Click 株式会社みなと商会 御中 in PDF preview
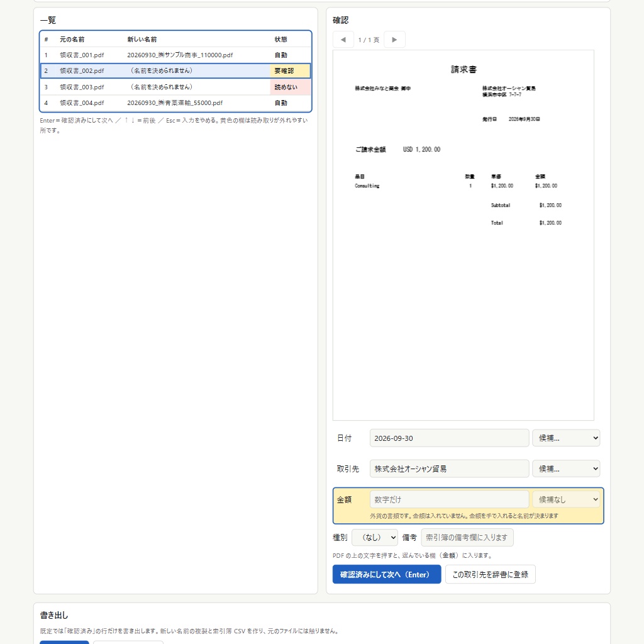Viewport: 644px width, 644px height. [383, 88]
